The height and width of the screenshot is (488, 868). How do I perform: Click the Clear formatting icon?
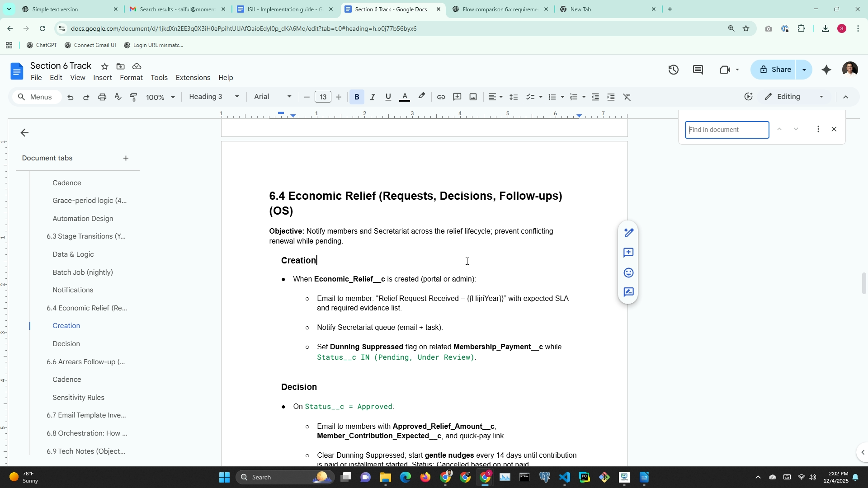point(627,97)
